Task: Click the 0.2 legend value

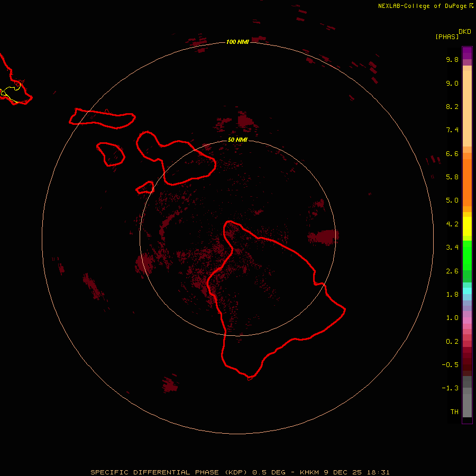Action: point(452,342)
